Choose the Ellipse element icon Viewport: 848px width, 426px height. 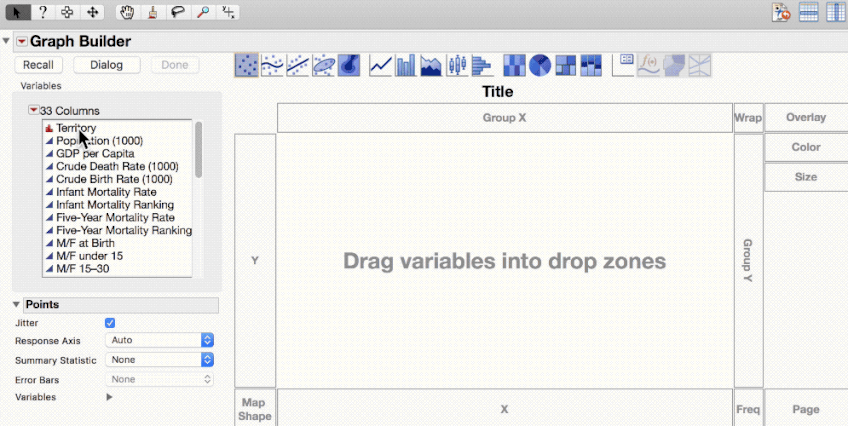coord(323,65)
